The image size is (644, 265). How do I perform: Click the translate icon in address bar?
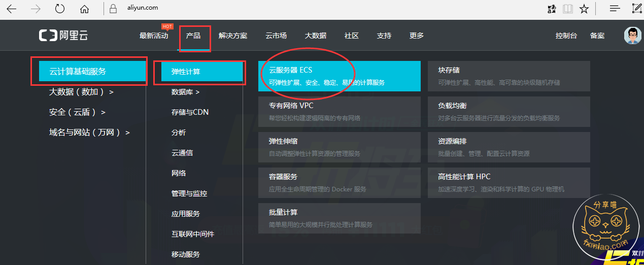[x=552, y=9]
